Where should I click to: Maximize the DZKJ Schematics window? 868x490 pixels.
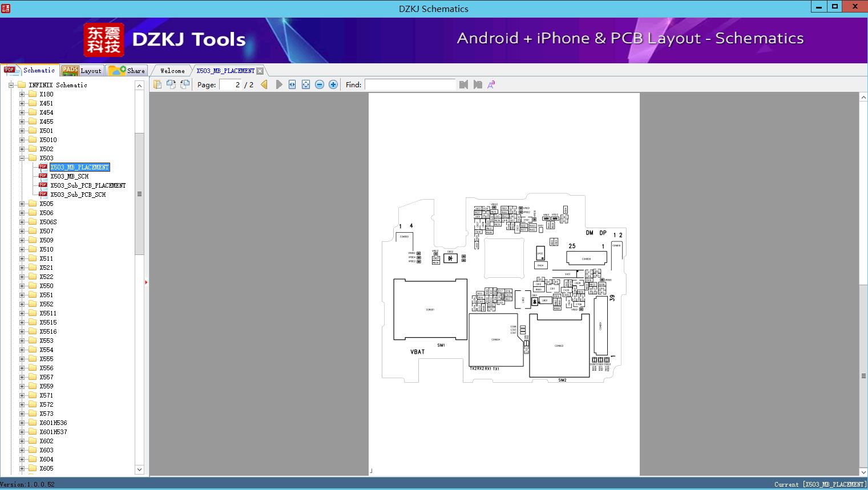835,7
